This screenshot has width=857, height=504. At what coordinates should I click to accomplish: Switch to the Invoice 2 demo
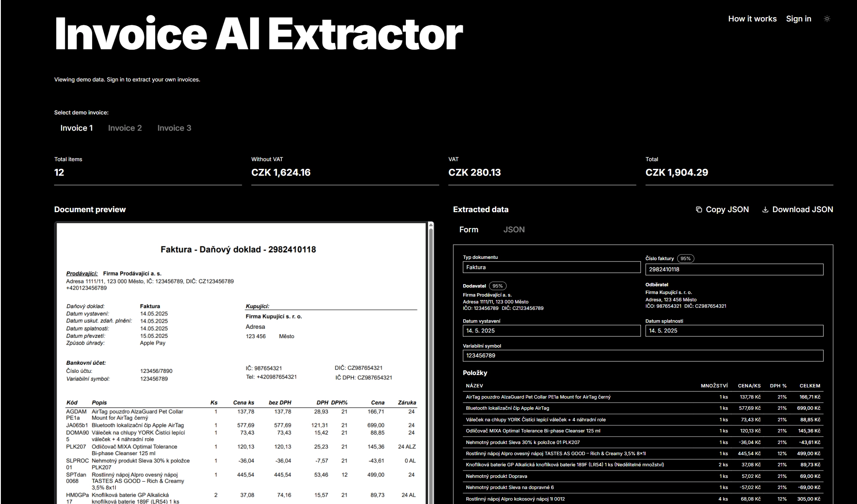125,128
